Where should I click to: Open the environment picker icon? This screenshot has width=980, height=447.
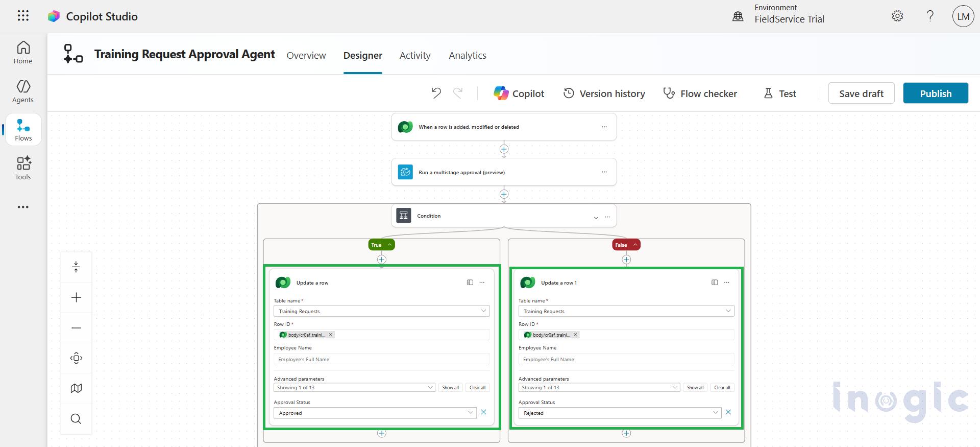point(738,16)
